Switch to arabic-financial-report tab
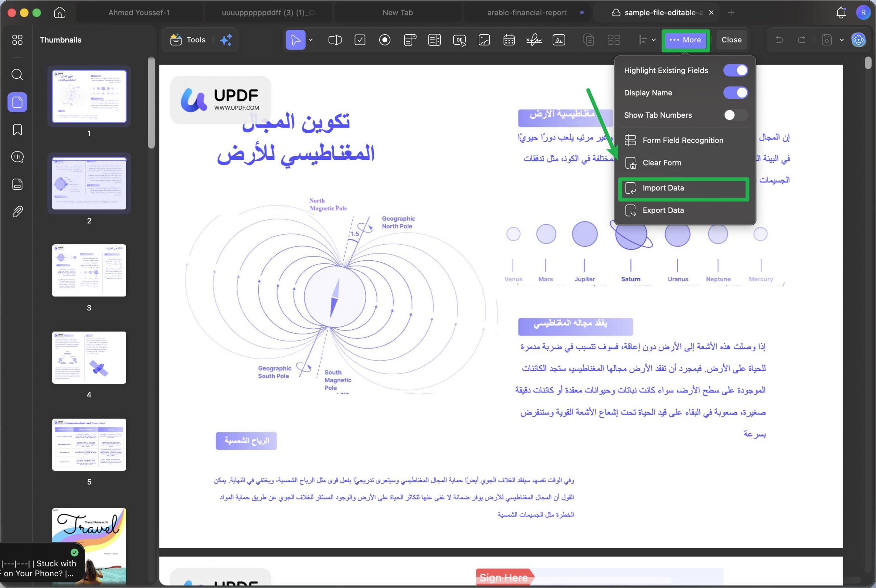This screenshot has height=588, width=876. coord(526,13)
